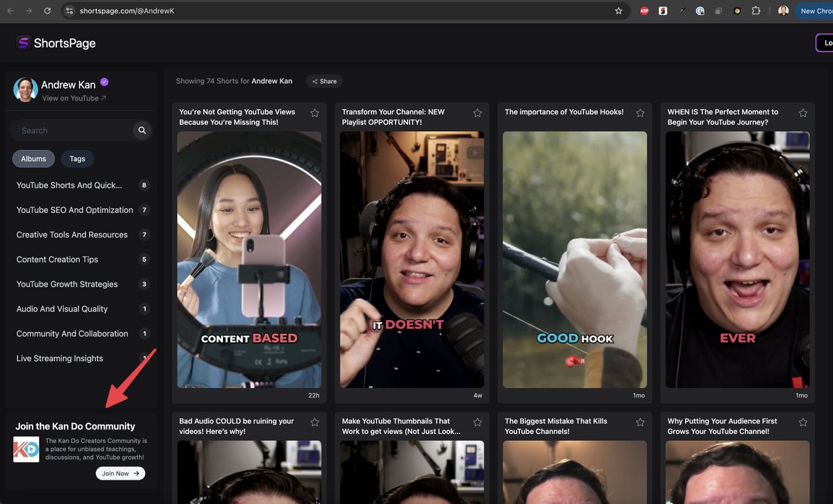Star the 'Bad Audio COULD be ruining' short

tap(314, 422)
